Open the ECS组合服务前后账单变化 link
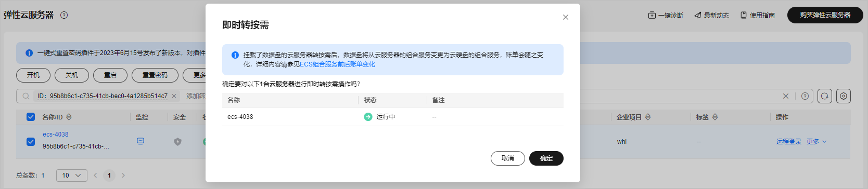The image size is (868, 189). (337, 64)
